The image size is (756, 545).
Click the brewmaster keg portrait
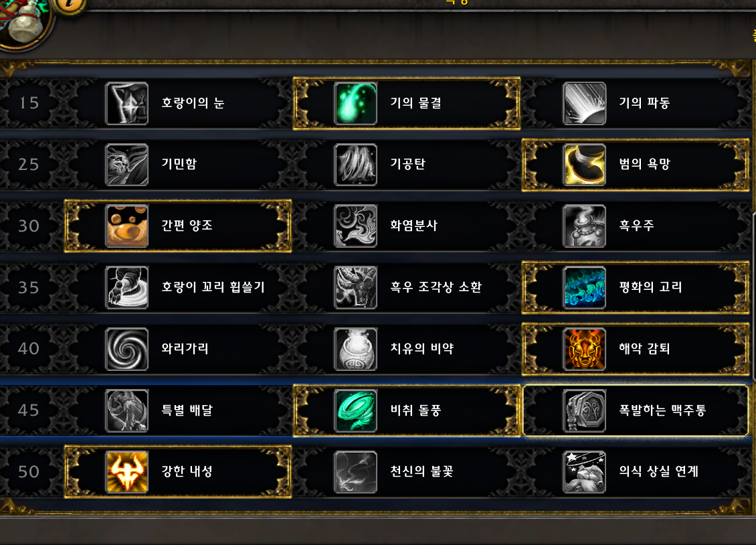pyautogui.click(x=23, y=20)
